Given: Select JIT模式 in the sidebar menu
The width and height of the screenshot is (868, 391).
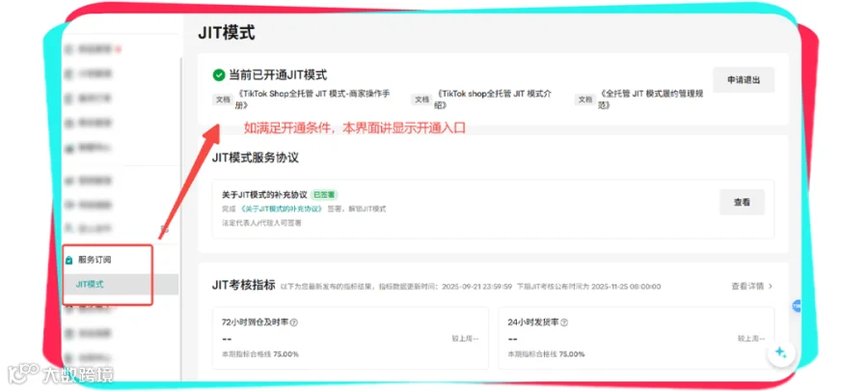Looking at the screenshot, I should click(x=90, y=284).
